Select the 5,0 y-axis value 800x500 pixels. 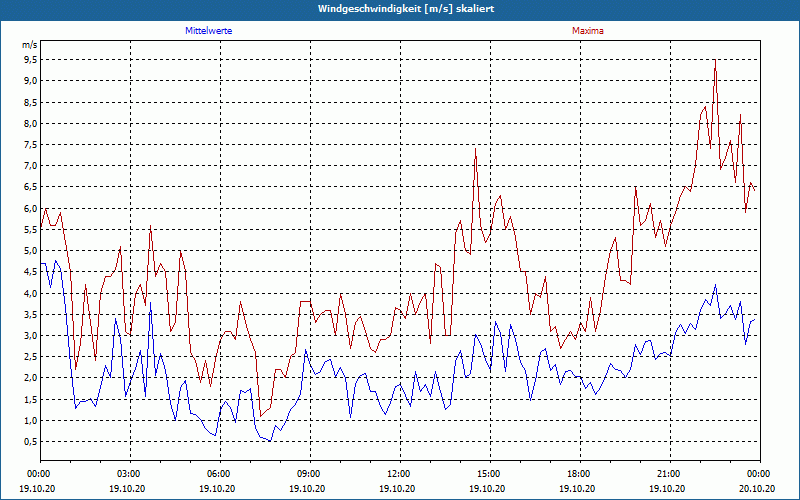(30, 251)
